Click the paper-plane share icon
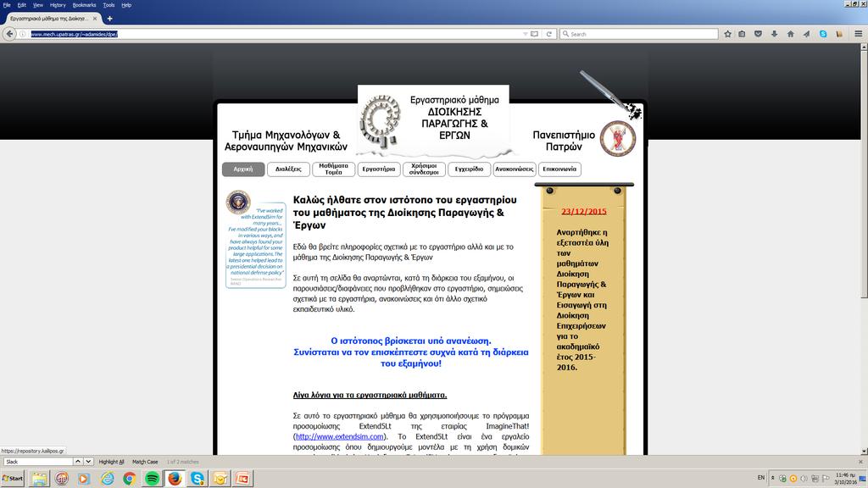Screen dimensions: 868x488 807,34
